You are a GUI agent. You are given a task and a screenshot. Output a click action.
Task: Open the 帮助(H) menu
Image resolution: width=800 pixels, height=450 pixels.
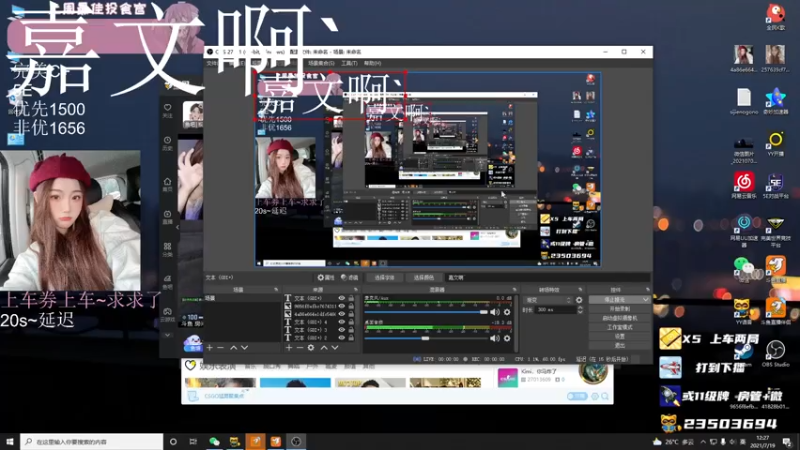[372, 63]
